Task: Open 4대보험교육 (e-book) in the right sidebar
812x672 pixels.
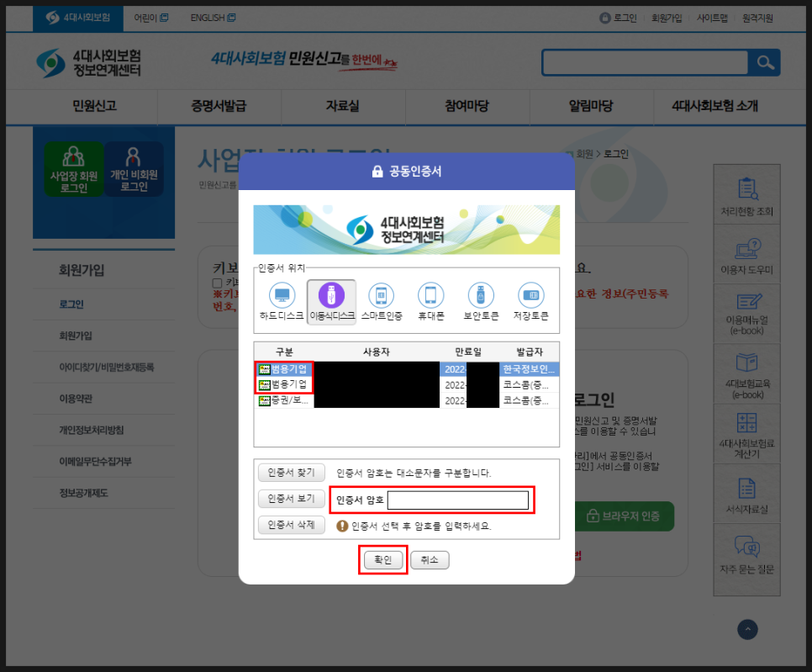Action: coord(746,373)
